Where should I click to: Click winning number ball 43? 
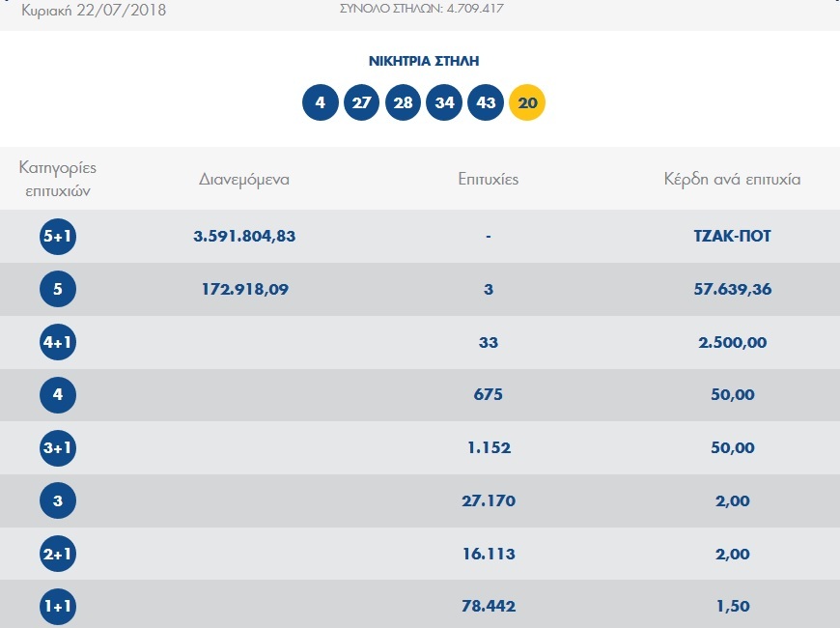486,102
